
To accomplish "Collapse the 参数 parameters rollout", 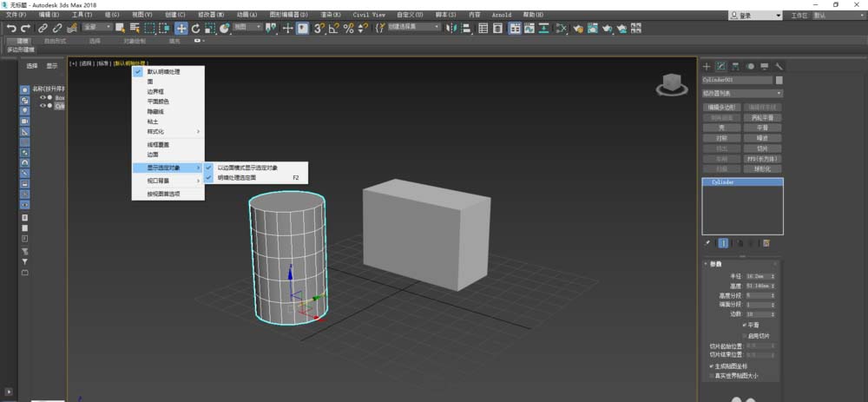I will pos(716,264).
